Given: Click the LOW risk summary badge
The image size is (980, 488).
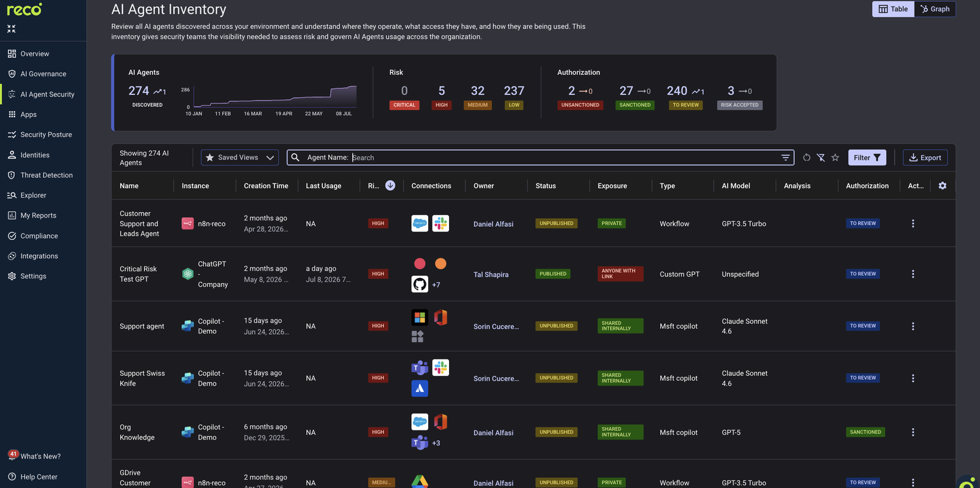Looking at the screenshot, I should point(514,105).
